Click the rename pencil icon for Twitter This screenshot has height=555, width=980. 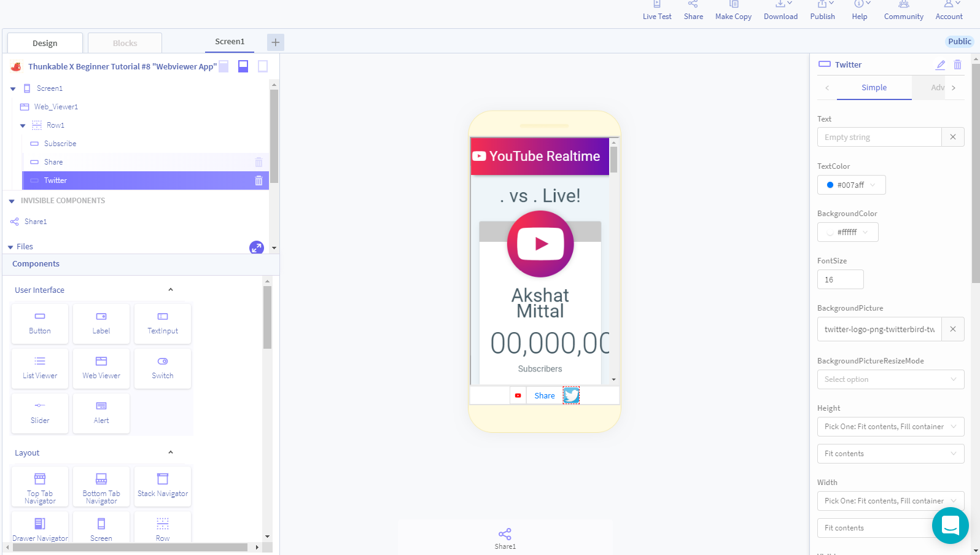click(x=940, y=64)
